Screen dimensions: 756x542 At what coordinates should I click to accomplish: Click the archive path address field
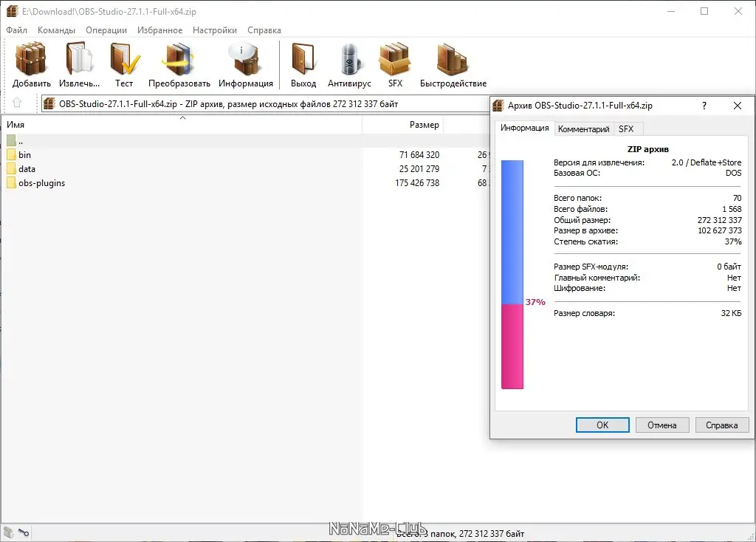[x=265, y=103]
